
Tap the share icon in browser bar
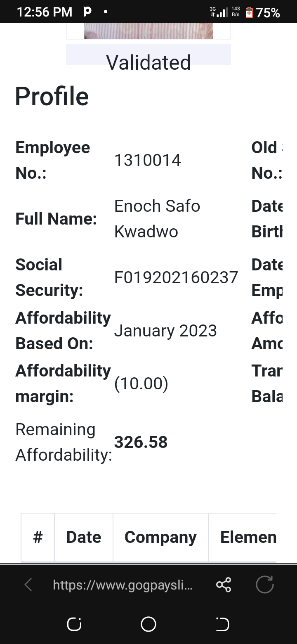point(224,585)
